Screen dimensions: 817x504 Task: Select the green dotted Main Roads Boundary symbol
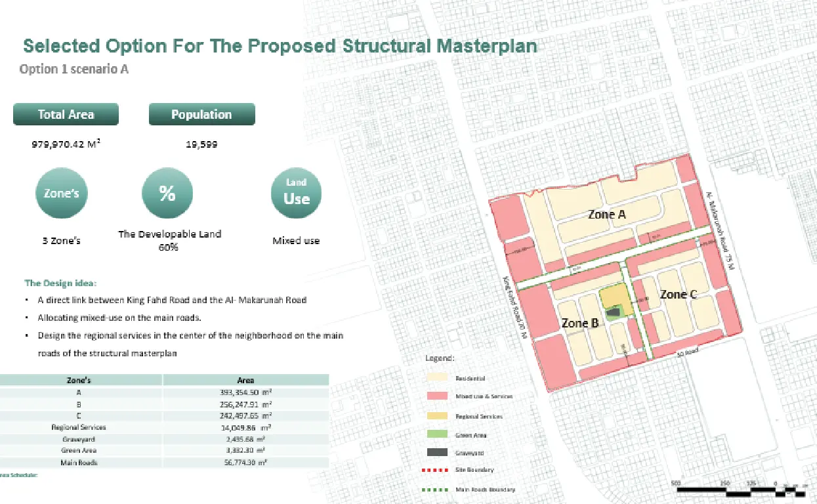coord(437,490)
